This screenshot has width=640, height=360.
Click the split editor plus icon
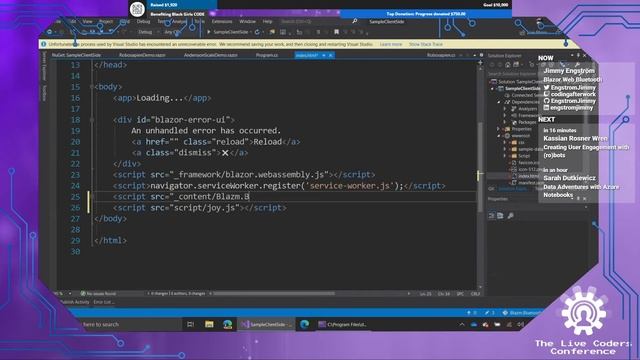[x=480, y=63]
